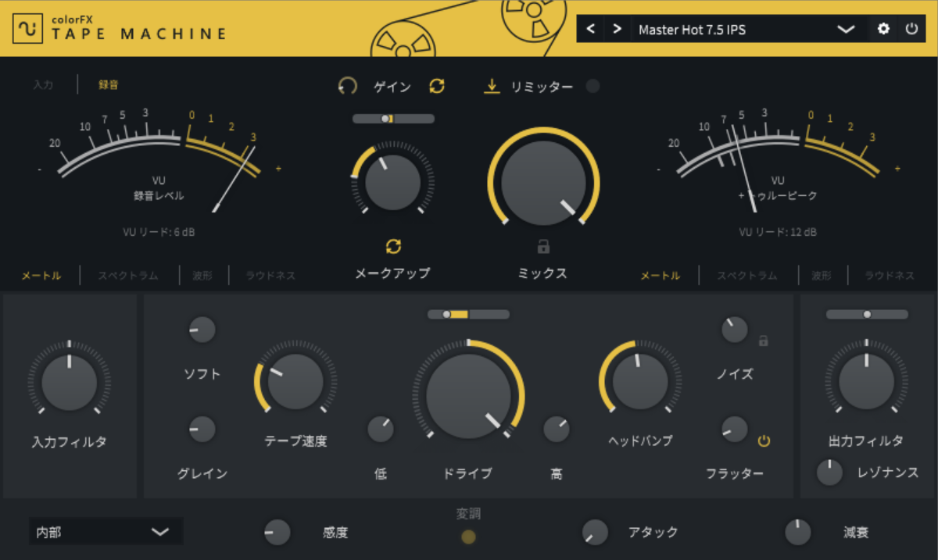
Task: Click the 録音レベル VU meter display
Action: tap(159, 160)
